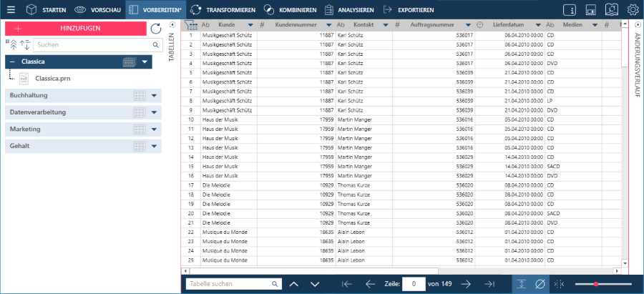Open the Lieferdatum column dropdown
This screenshot has width=644, height=294.
537,25
